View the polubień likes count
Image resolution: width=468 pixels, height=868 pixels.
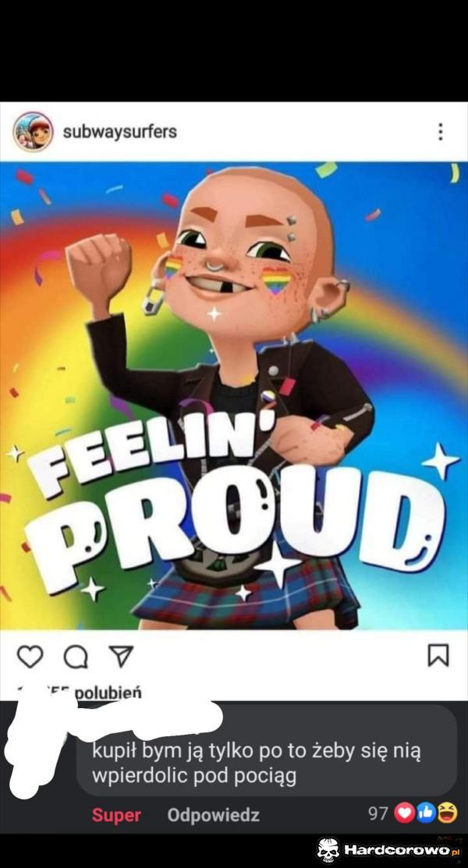tap(108, 693)
